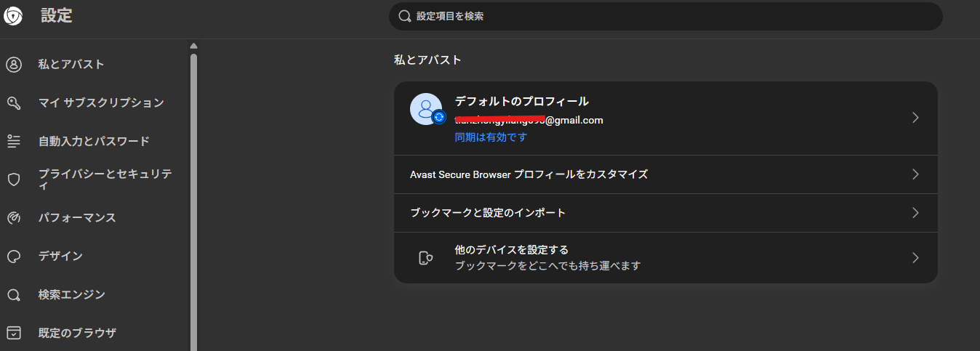Open the パフォーマンス settings section
The image size is (980, 351).
(x=77, y=218)
